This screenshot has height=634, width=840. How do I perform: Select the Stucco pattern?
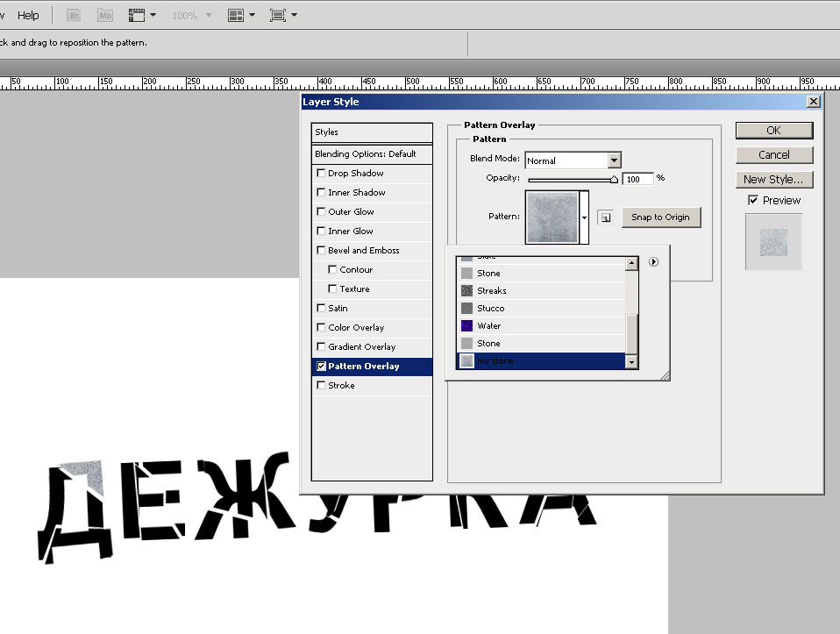point(541,308)
